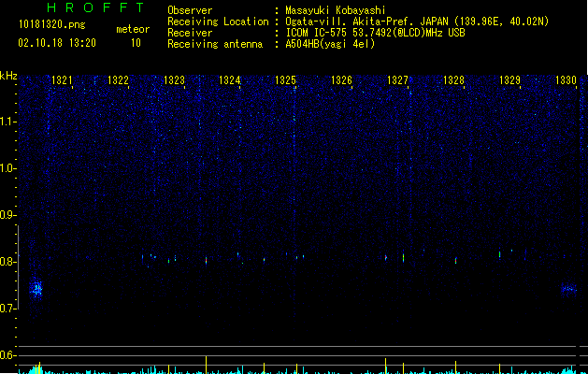
Task: Select observer name Masayuki Kobayashi
Action: (336, 10)
